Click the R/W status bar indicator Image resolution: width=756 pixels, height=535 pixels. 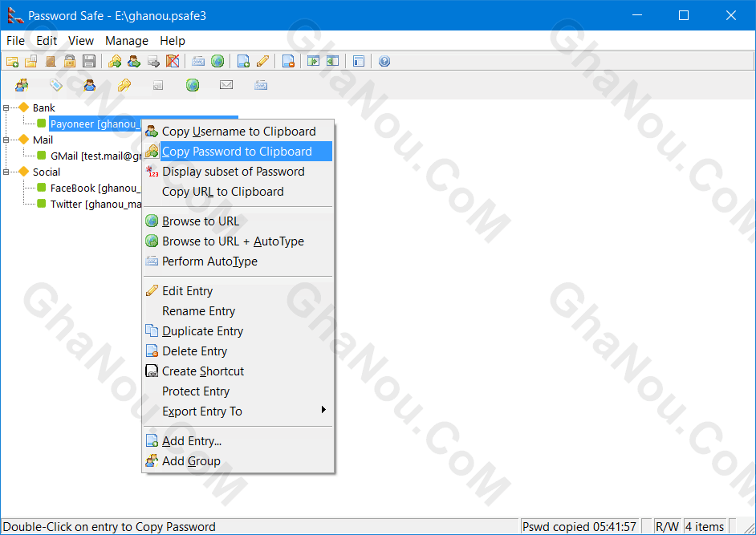667,527
